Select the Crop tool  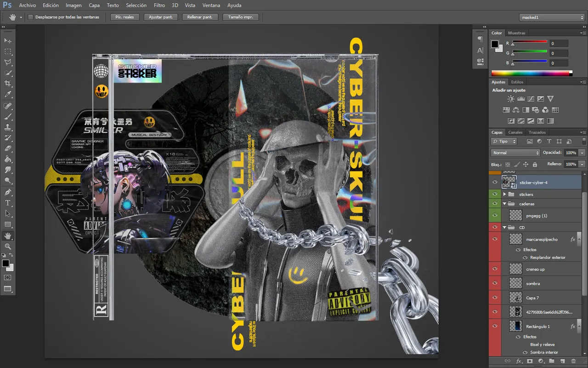8,83
